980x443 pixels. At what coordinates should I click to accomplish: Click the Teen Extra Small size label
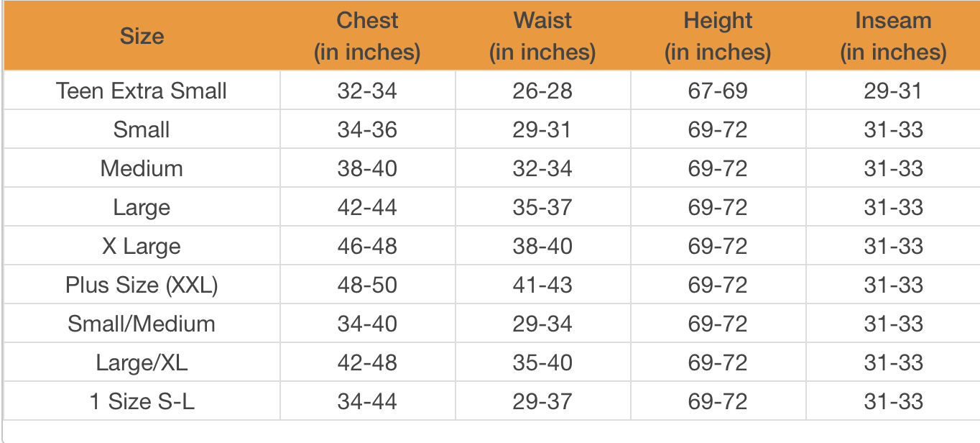tap(142, 91)
